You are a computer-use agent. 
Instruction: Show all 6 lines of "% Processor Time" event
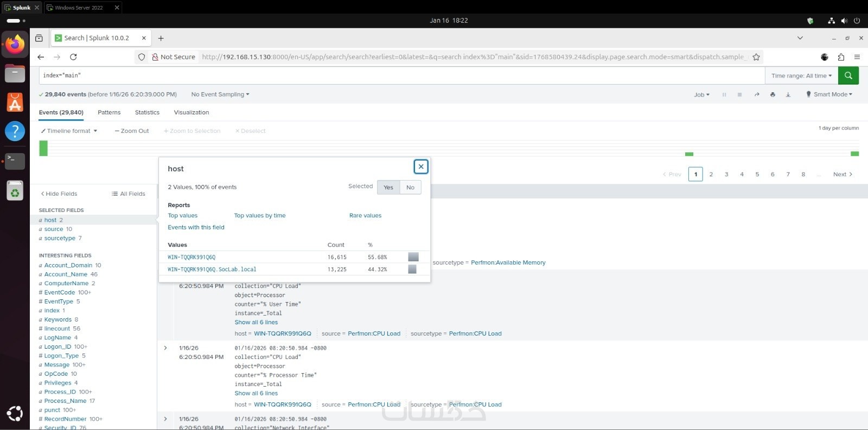click(256, 393)
